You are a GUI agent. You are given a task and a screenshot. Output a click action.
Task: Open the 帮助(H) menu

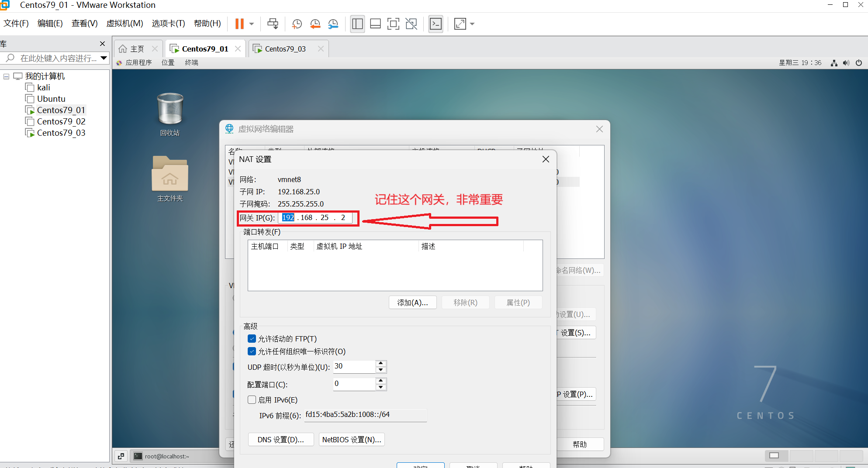pos(207,23)
